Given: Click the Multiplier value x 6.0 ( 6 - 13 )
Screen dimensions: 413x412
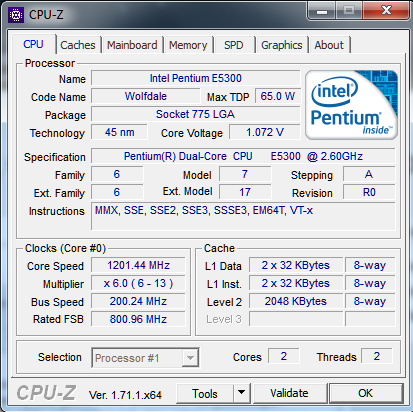Looking at the screenshot, I should pos(138,283).
